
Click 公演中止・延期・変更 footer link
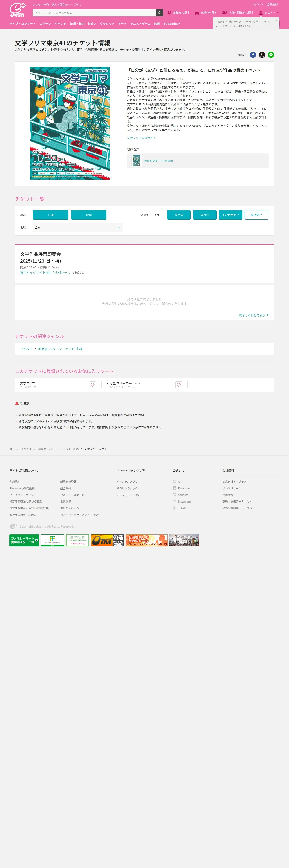point(74,495)
